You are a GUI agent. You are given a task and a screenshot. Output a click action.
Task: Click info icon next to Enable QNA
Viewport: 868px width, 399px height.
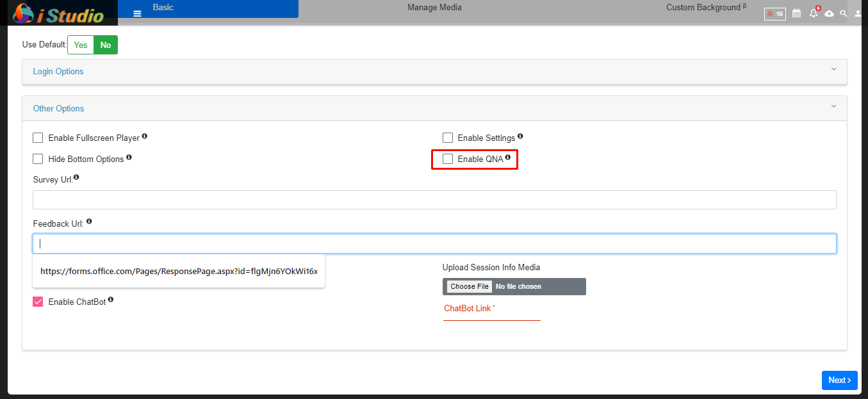point(508,157)
